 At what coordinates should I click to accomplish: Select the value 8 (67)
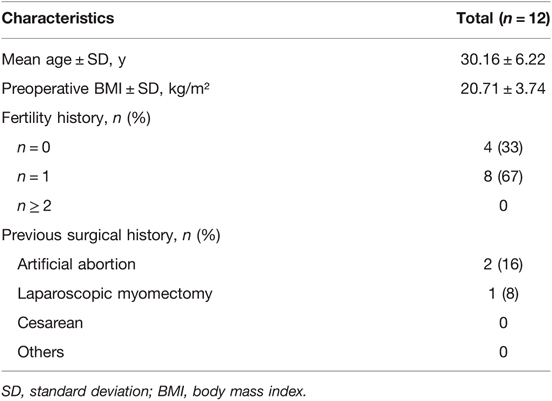(x=503, y=176)
